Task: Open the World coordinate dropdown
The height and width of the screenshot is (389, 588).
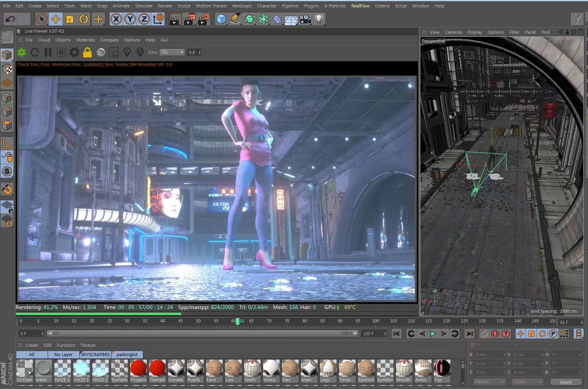Action: pyautogui.click(x=490, y=382)
